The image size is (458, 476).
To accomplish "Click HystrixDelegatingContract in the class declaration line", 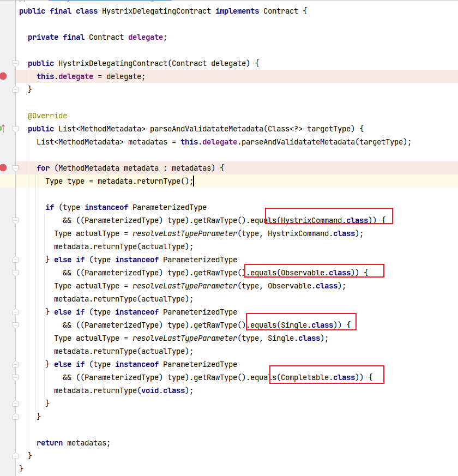I will (x=156, y=11).
